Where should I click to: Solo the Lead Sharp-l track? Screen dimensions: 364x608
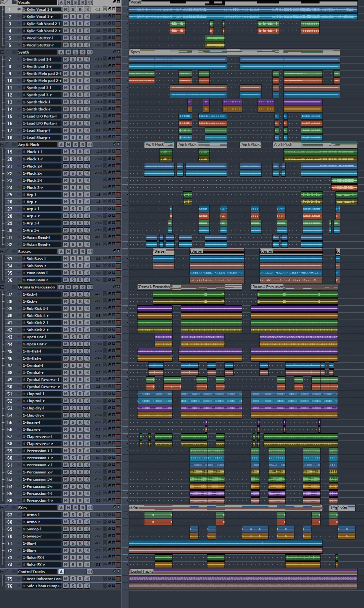[73, 130]
